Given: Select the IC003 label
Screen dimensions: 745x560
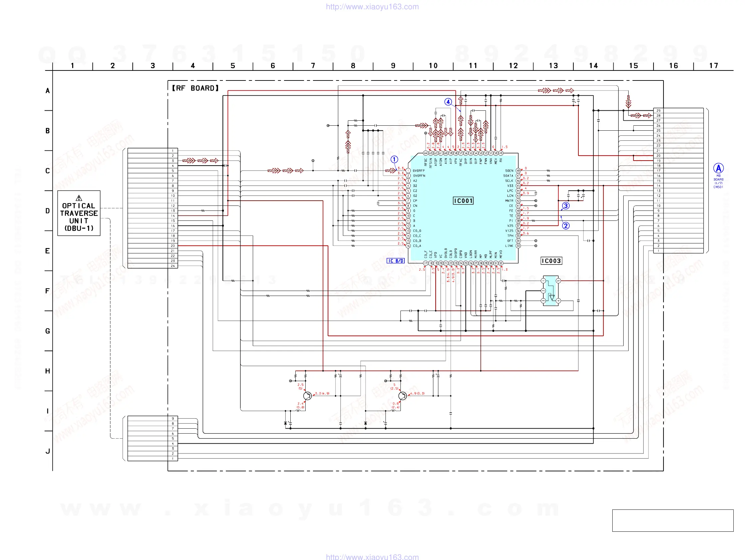Looking at the screenshot, I should click(551, 261).
